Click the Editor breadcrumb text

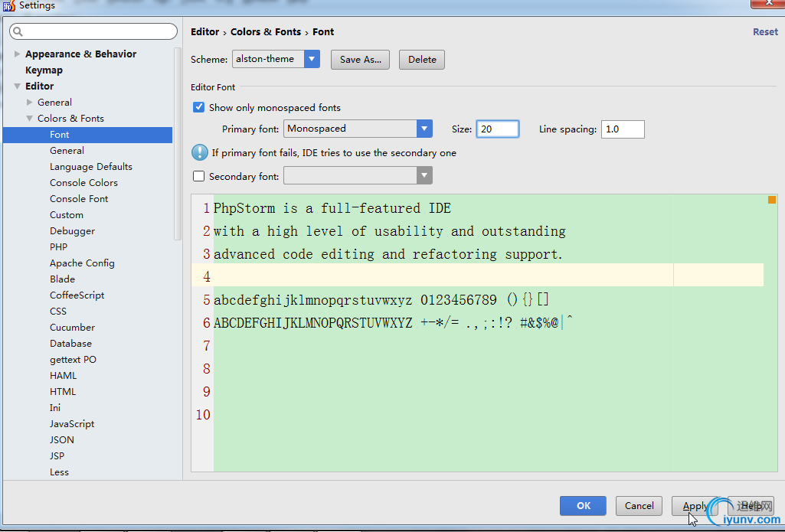[204, 31]
